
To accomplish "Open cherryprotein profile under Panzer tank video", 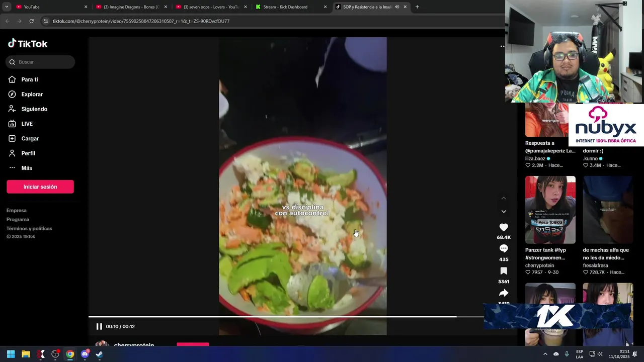I will pos(539,265).
